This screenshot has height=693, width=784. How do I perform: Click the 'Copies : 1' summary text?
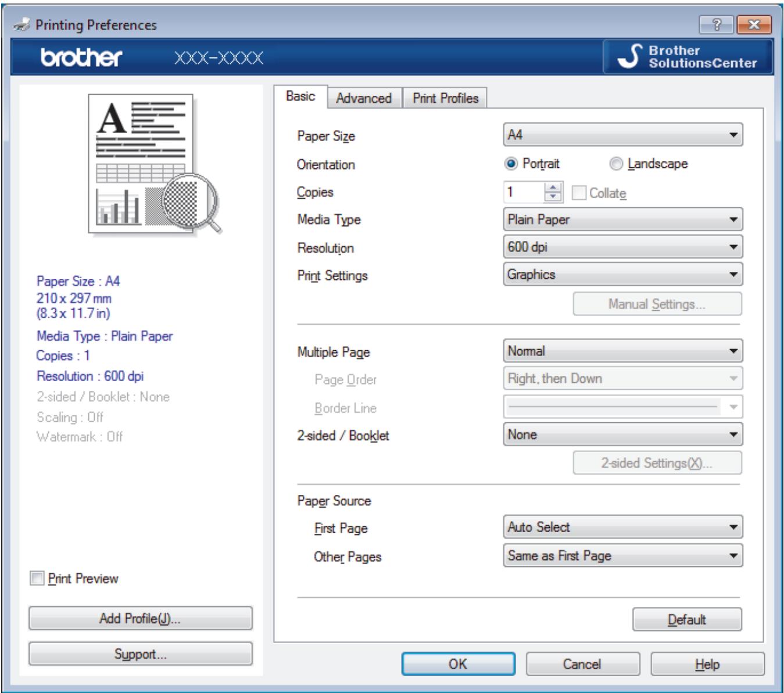tap(63, 356)
